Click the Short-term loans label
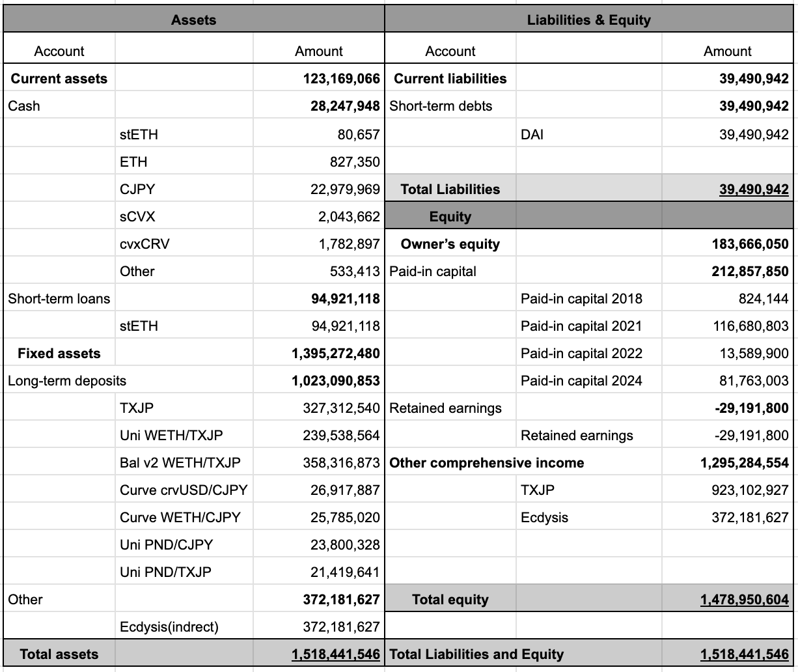Viewport: 798px width, 672px height. pos(59,299)
